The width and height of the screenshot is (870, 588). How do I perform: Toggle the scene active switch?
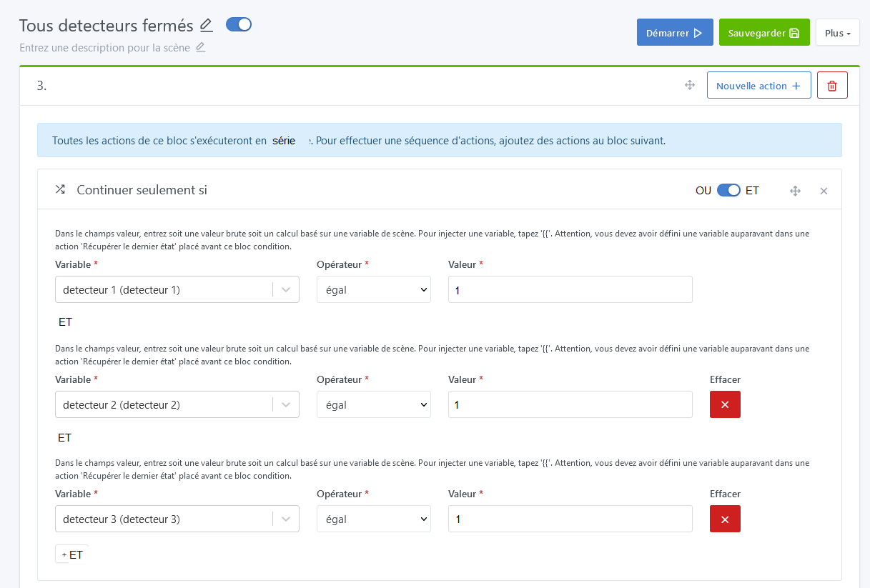point(239,25)
